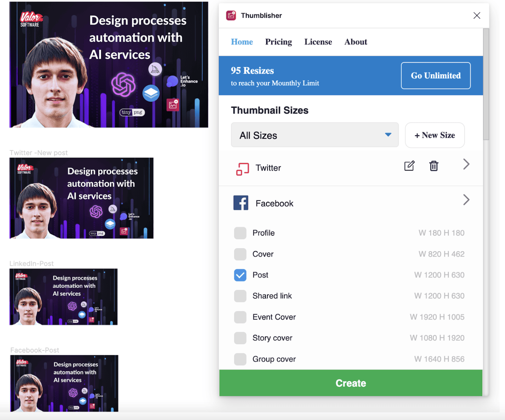
Task: Expand the Twitter section chevron
Action: (466, 164)
